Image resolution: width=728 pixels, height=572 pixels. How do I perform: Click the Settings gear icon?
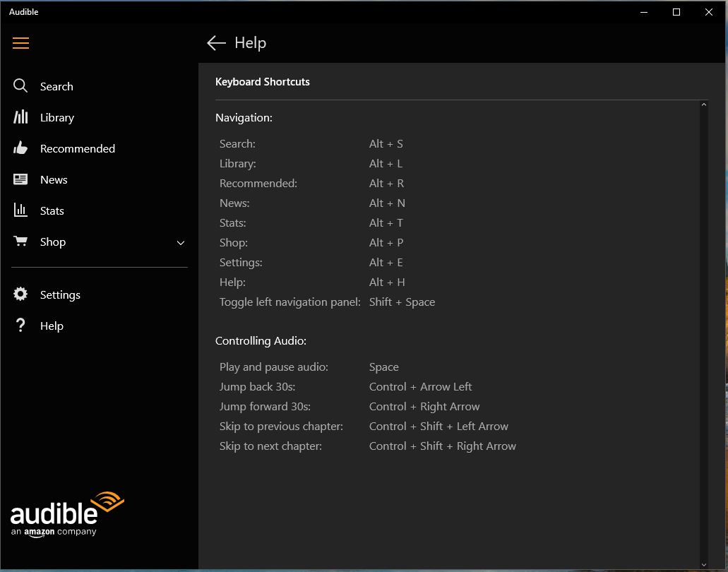pos(20,294)
